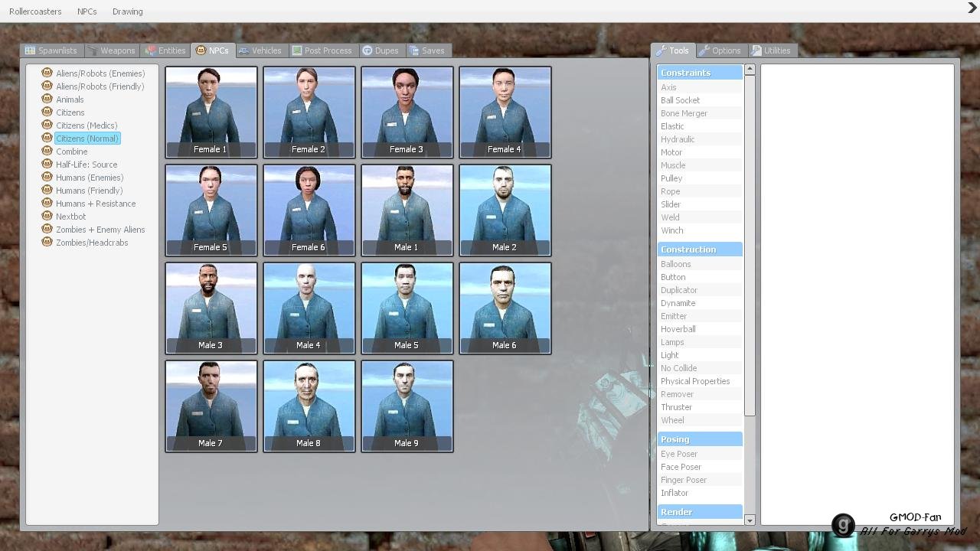Image resolution: width=980 pixels, height=551 pixels.
Task: Open the Spawnlists tab
Action: 51,51
